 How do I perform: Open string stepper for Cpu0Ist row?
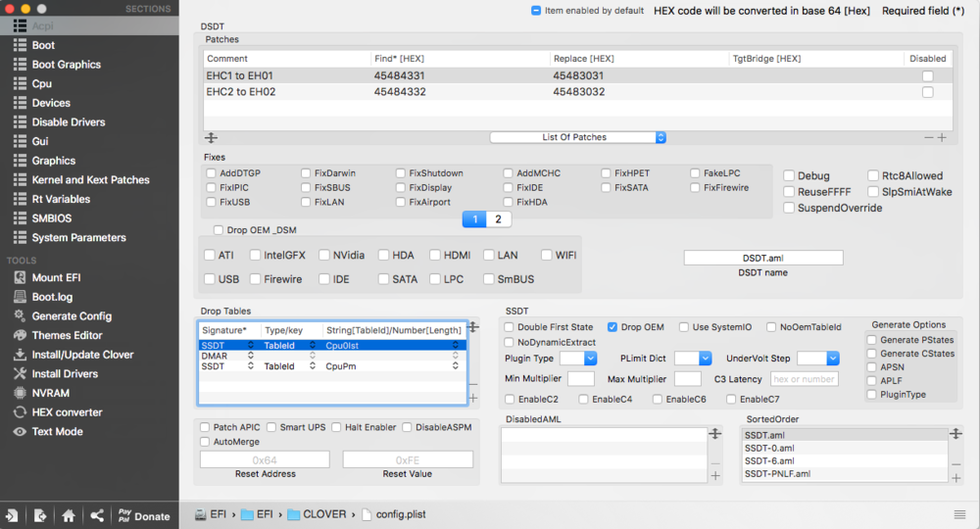point(456,346)
